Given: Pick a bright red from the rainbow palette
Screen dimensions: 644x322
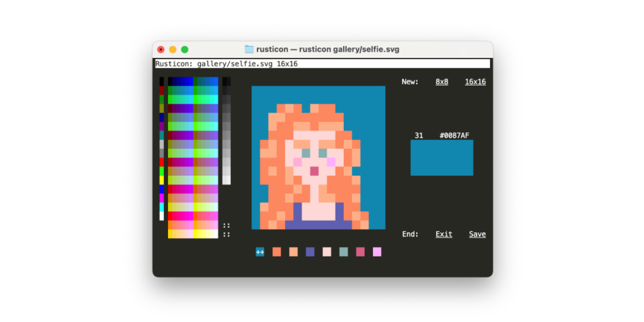Looking at the screenshot, I should (161, 162).
